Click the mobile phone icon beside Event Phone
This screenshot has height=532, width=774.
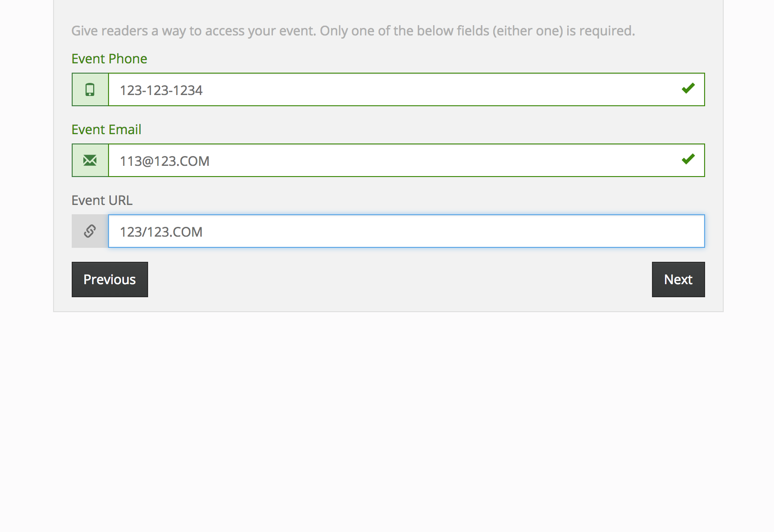90,89
